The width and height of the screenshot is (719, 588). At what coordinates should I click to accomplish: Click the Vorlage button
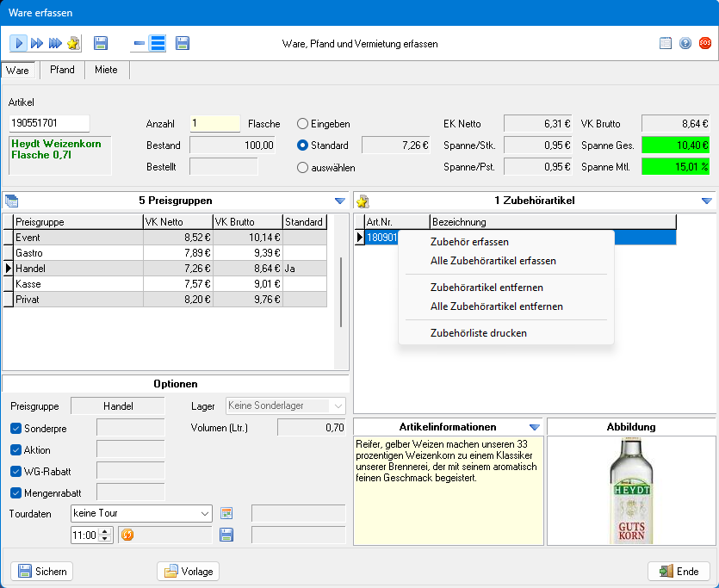tap(188, 571)
